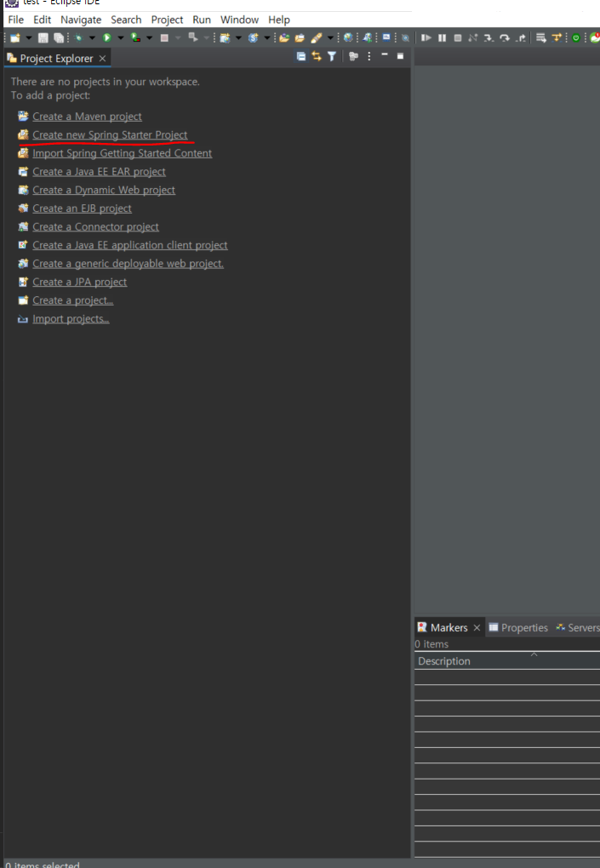Screen dimensions: 600x868
Task: Click the Search flashlight toolbar icon
Action: click(316, 37)
